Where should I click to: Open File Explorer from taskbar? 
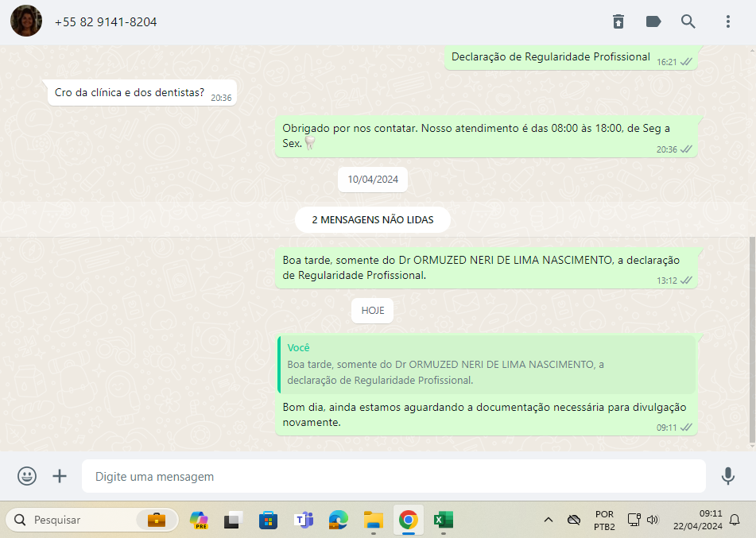click(373, 521)
